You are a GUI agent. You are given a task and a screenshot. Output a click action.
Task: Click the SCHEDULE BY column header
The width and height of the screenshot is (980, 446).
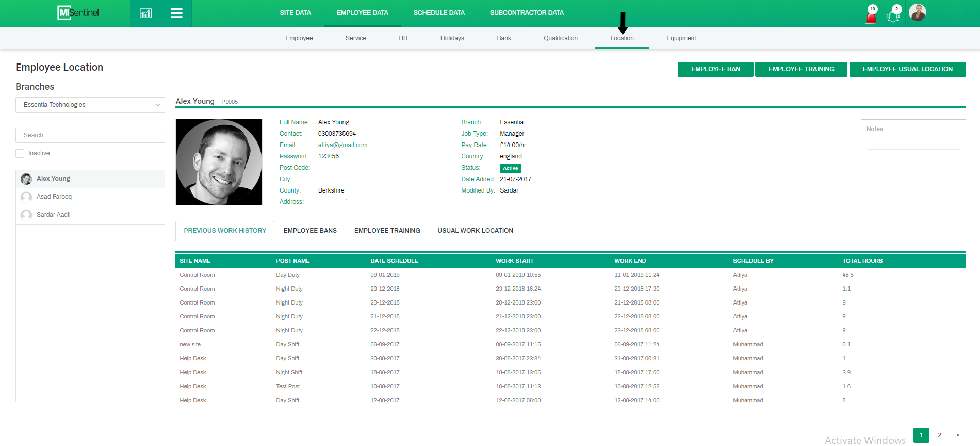753,261
